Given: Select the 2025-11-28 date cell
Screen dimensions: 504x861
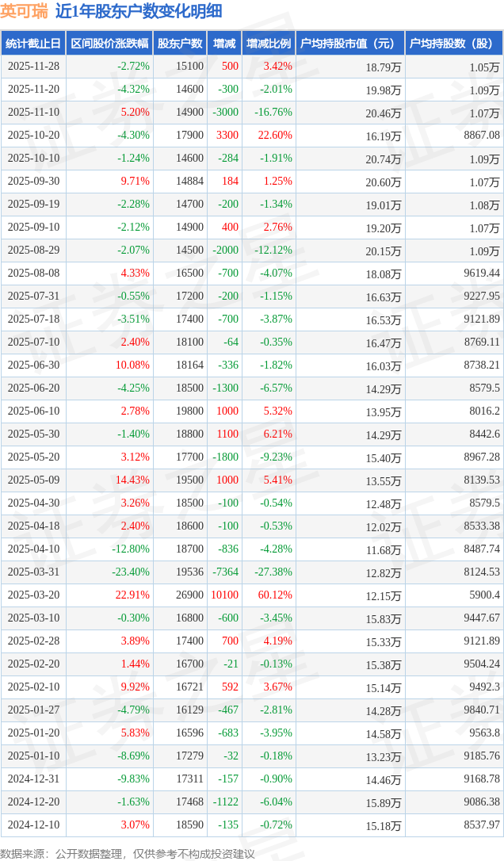Looking at the screenshot, I should (33, 67).
